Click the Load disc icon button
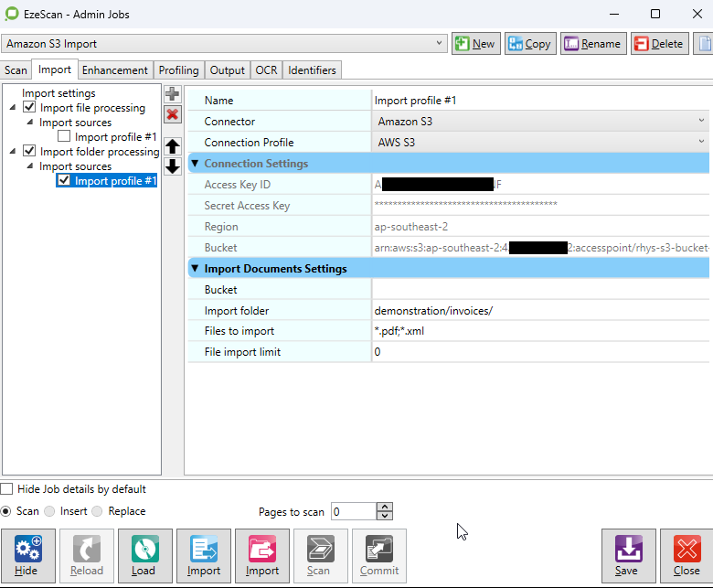This screenshot has width=713, height=588. click(x=144, y=556)
